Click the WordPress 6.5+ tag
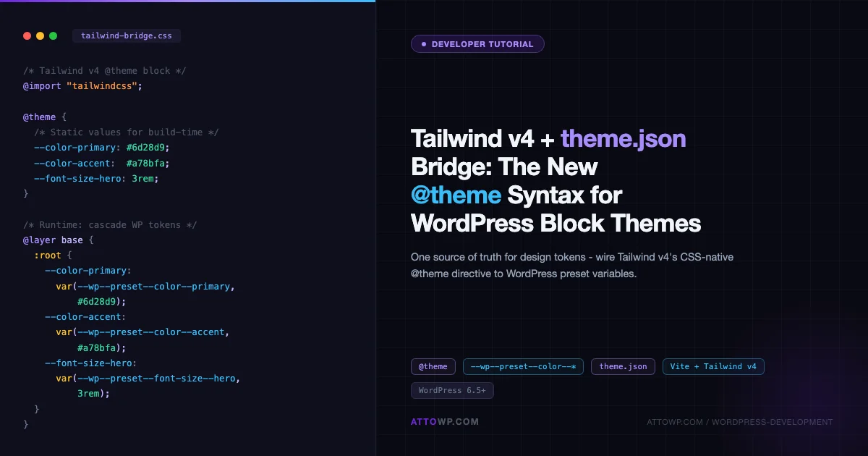 click(x=452, y=390)
